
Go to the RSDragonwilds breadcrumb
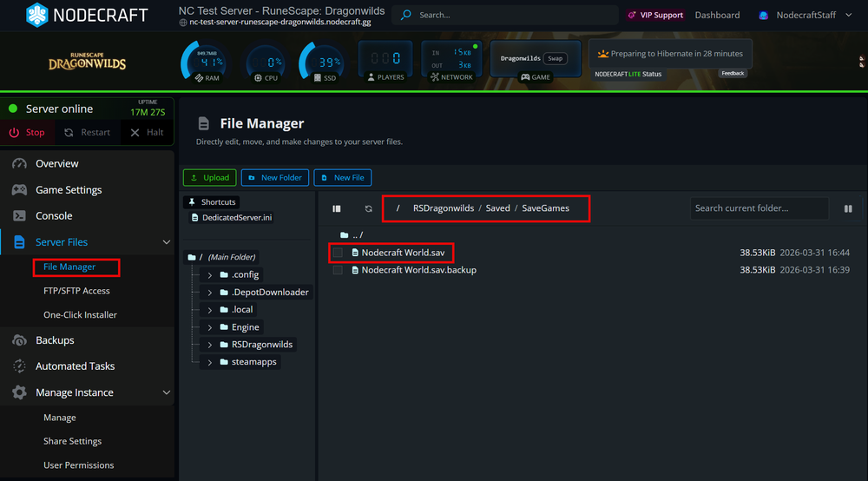(x=444, y=208)
